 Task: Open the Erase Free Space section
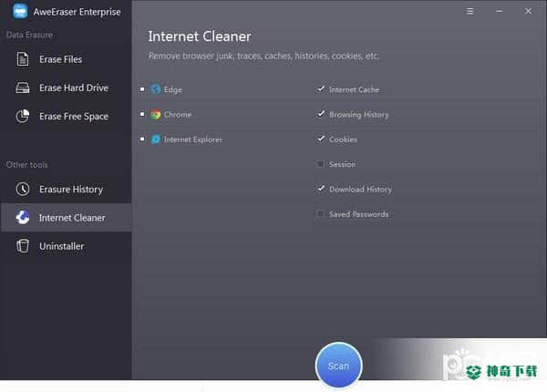click(66, 116)
